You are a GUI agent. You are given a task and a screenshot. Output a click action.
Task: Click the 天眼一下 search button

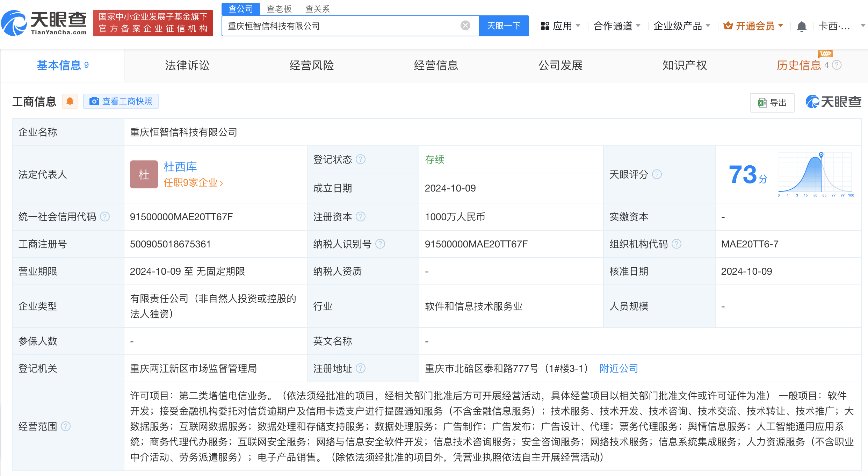tap(504, 26)
